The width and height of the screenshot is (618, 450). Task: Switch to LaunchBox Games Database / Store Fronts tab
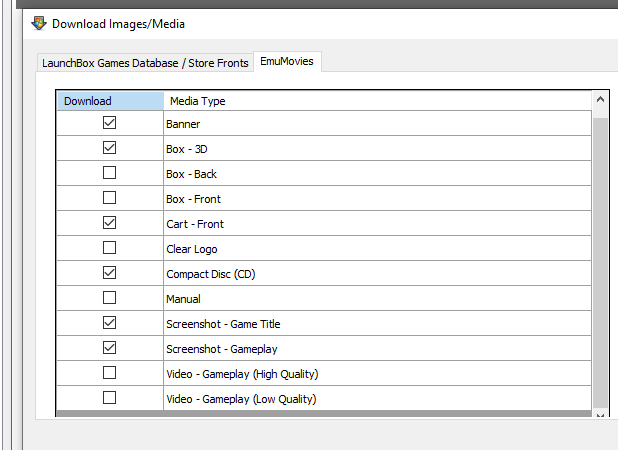click(145, 63)
